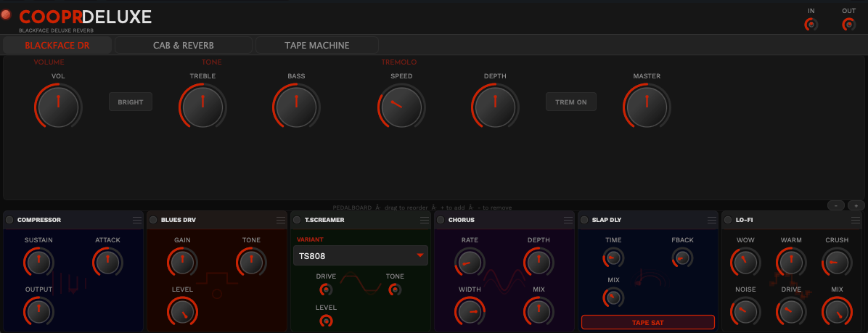Open the Lo-Fi pedal menu icon

(x=856, y=220)
